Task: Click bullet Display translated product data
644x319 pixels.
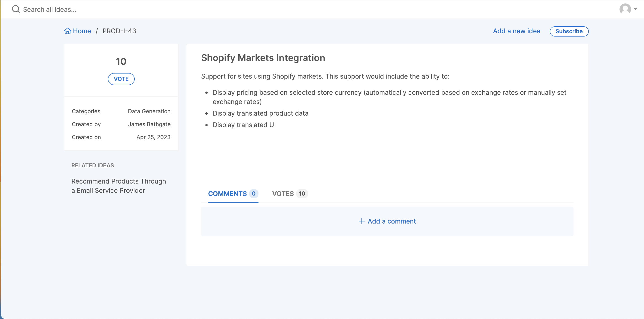Action: (x=261, y=113)
